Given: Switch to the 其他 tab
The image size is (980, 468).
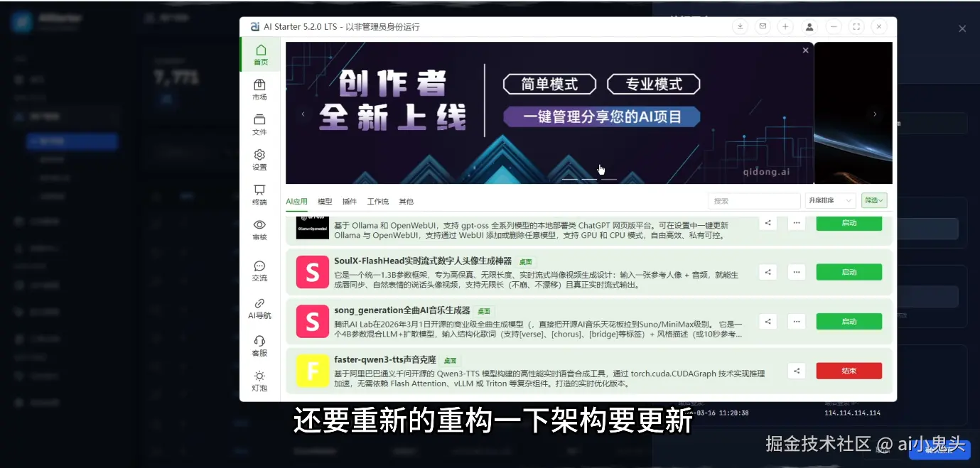Looking at the screenshot, I should 406,202.
